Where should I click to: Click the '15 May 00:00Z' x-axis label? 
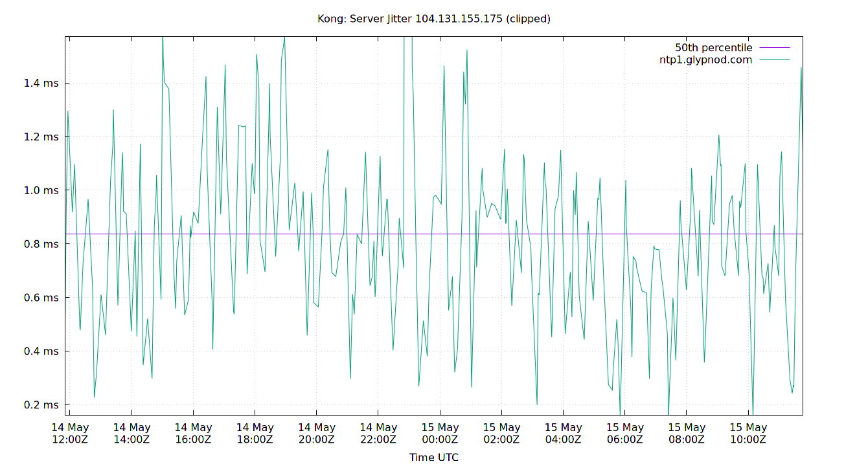440,434
